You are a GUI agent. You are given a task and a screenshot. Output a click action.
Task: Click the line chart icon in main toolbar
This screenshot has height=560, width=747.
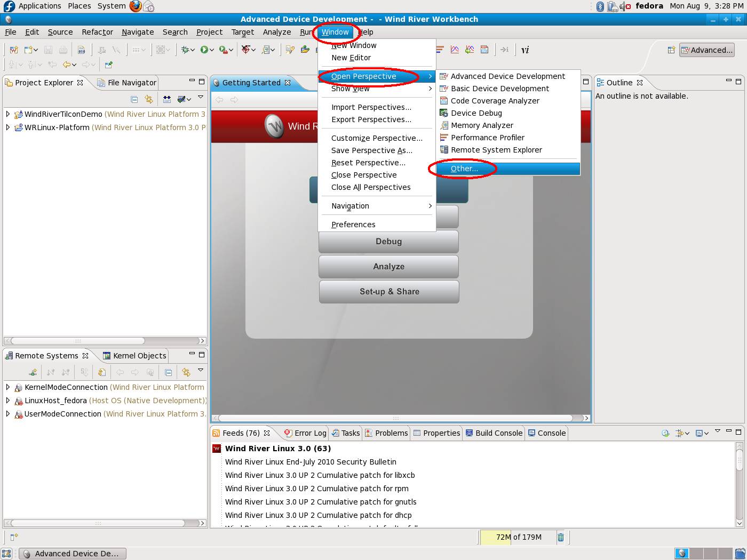tap(455, 50)
